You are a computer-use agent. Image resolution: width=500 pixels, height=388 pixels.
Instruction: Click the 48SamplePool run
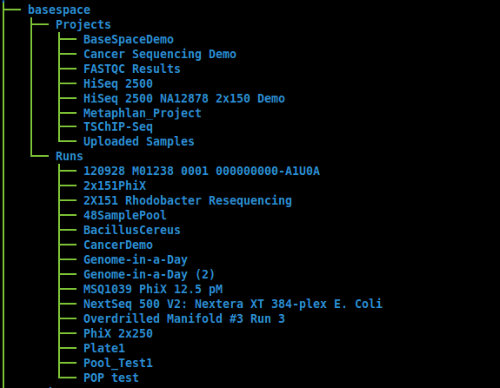point(125,216)
